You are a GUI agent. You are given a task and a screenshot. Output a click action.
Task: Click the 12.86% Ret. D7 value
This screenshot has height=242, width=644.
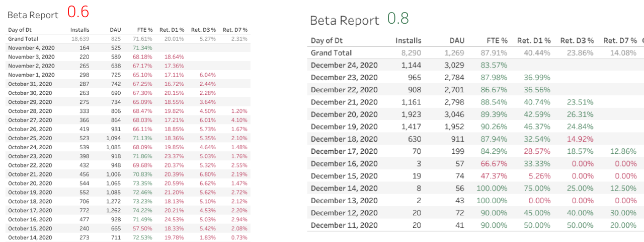point(623,151)
